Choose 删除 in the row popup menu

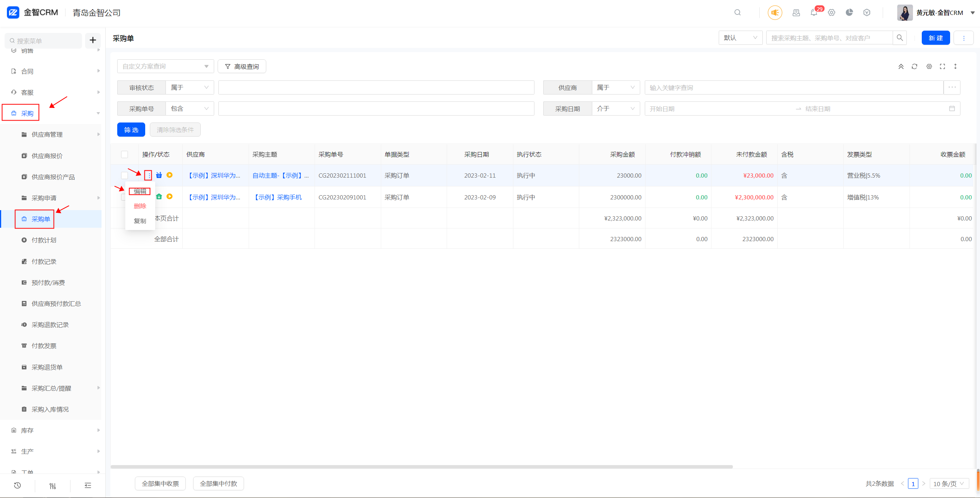coord(140,206)
